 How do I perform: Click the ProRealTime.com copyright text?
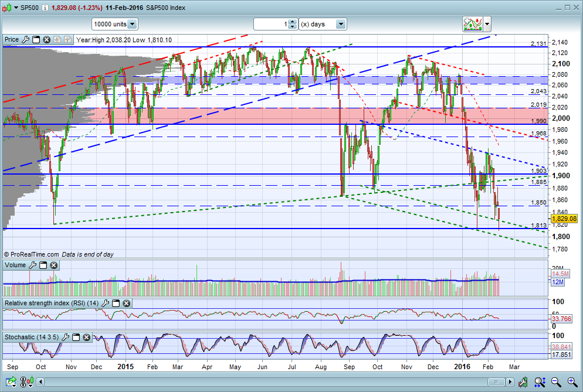click(32, 254)
